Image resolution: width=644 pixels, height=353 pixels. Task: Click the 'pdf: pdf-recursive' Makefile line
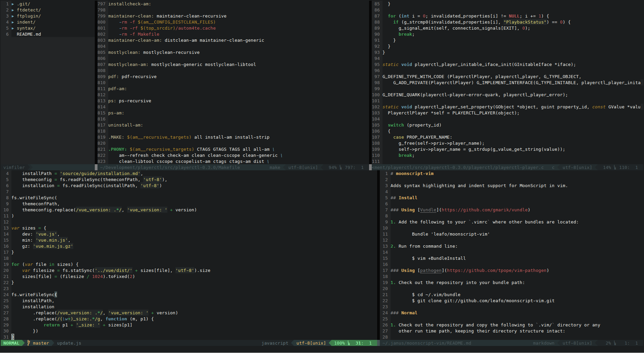[x=132, y=77]
